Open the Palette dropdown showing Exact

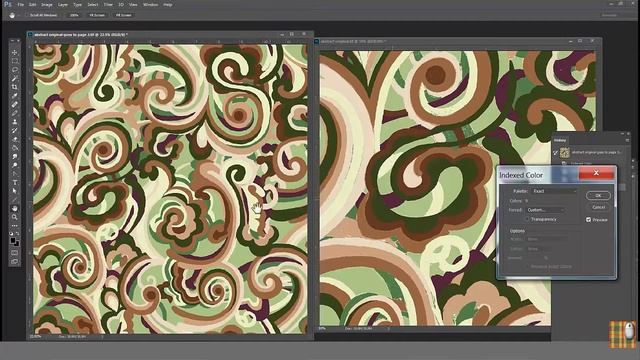(554, 191)
